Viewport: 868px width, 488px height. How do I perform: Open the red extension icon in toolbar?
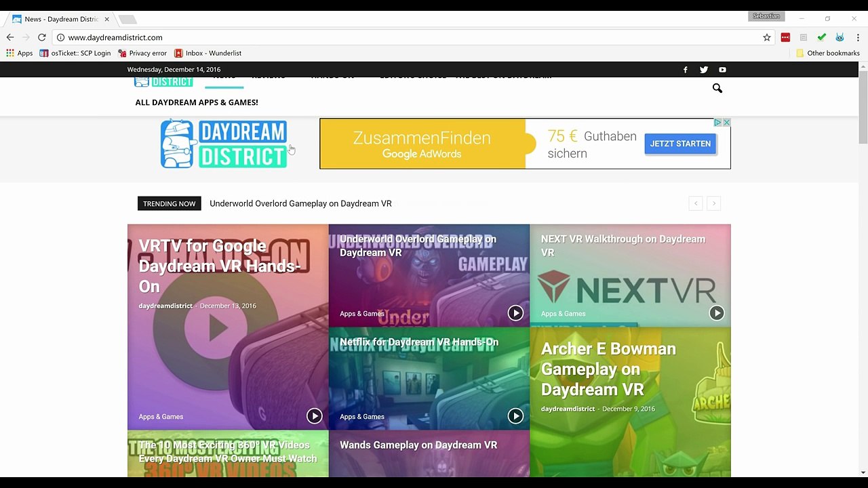pyautogui.click(x=785, y=37)
